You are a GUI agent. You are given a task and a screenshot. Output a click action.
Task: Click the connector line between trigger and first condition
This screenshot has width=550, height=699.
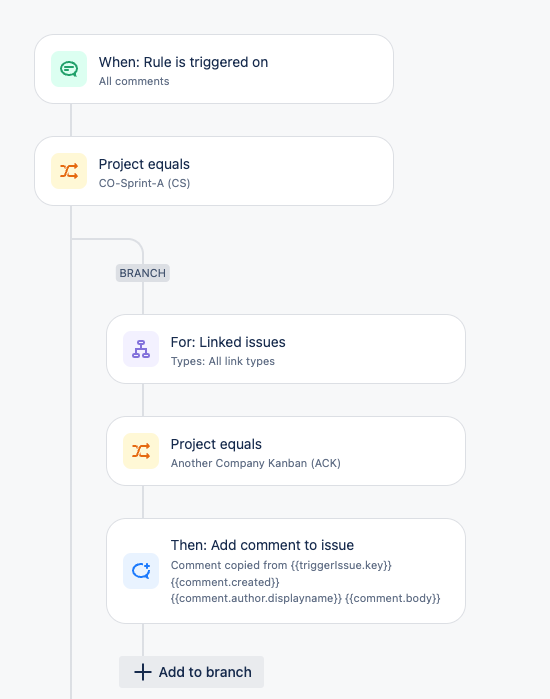(71, 120)
